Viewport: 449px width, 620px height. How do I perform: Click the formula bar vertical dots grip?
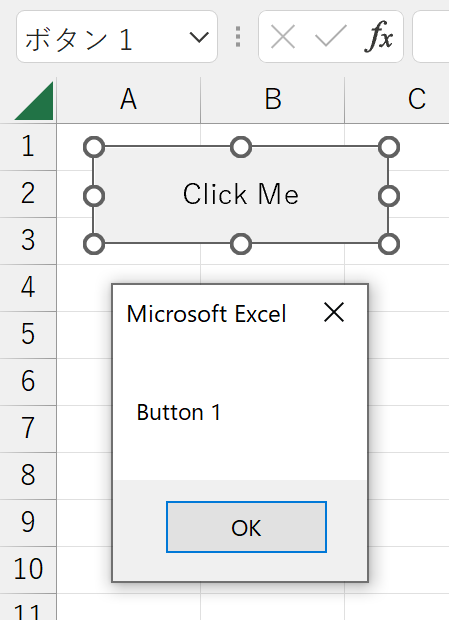coord(238,37)
